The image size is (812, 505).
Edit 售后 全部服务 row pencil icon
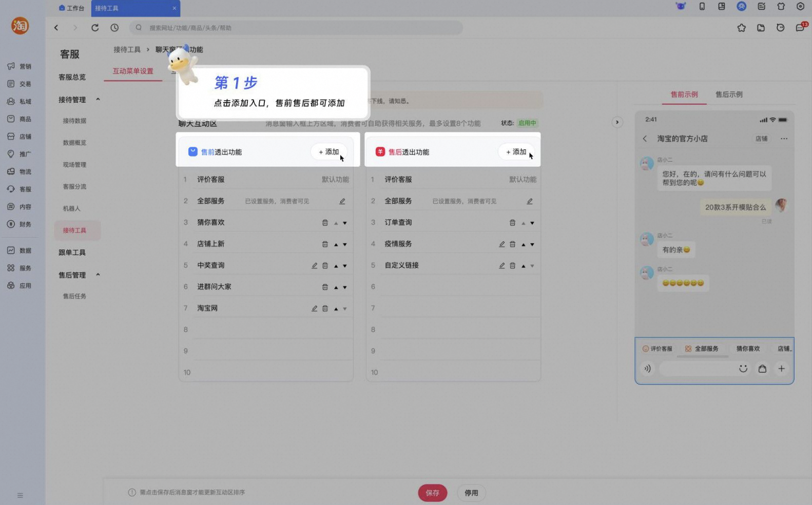coord(530,201)
